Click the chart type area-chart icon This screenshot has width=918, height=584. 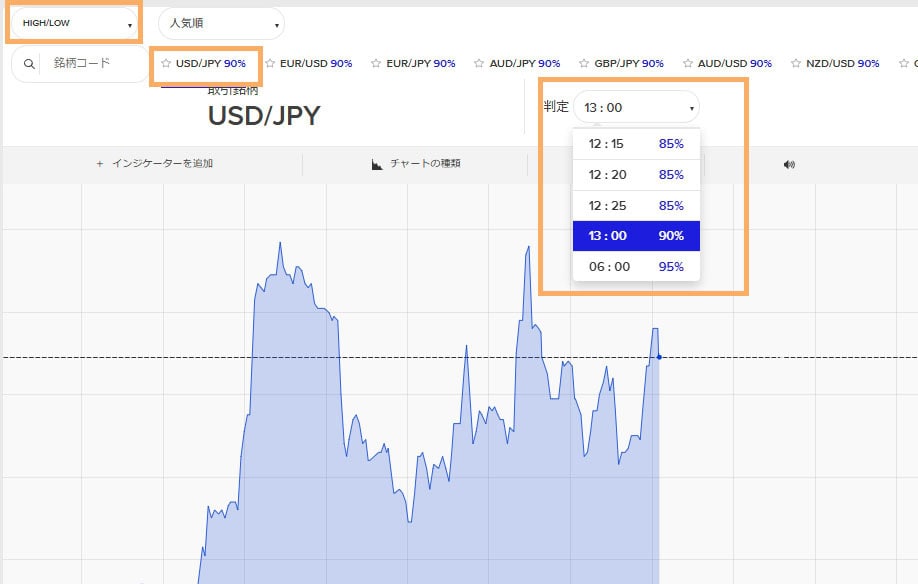click(x=377, y=164)
